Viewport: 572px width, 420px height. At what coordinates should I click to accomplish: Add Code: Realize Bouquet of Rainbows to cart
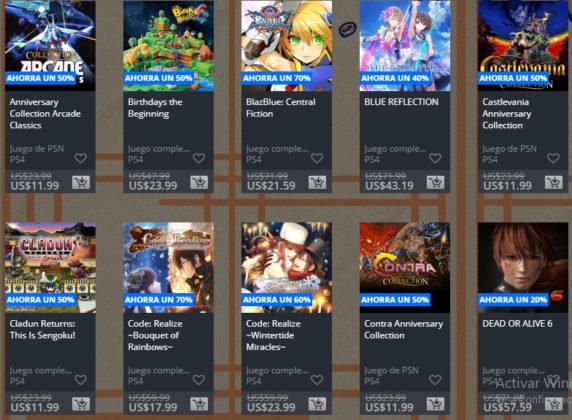click(x=199, y=404)
